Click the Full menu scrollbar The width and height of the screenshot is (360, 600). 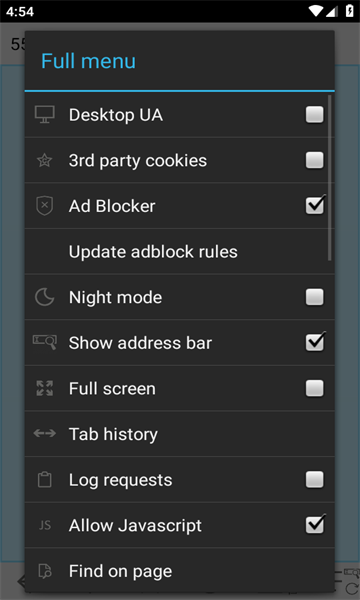[x=330, y=178]
